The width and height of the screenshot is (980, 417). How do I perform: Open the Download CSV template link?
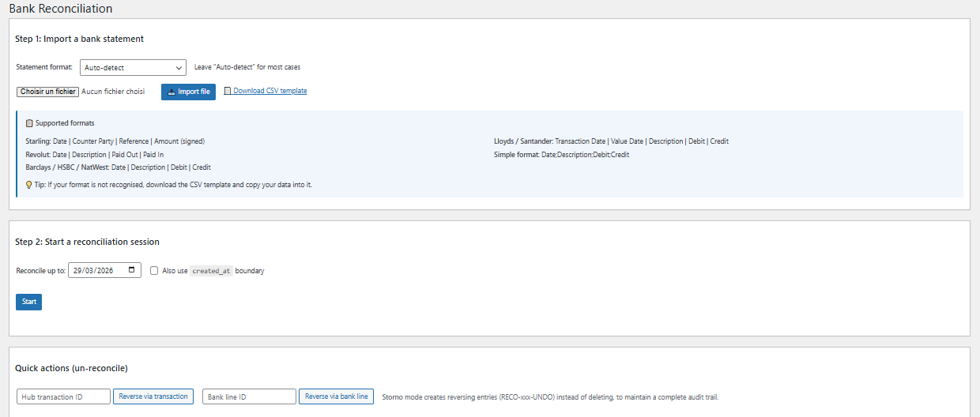click(x=269, y=91)
